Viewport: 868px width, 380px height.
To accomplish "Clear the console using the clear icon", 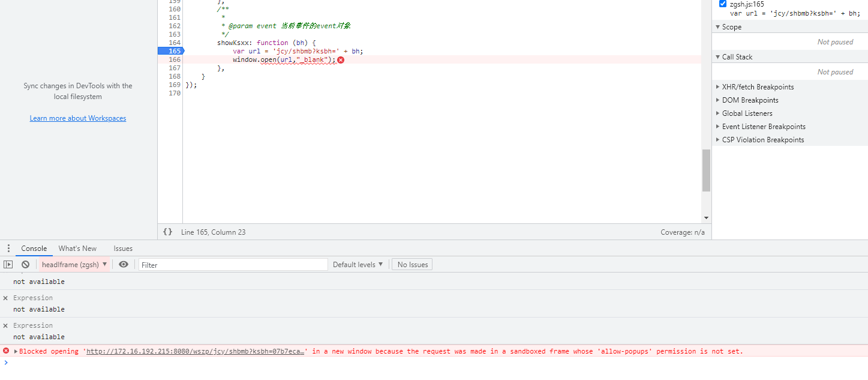I will (x=25, y=264).
